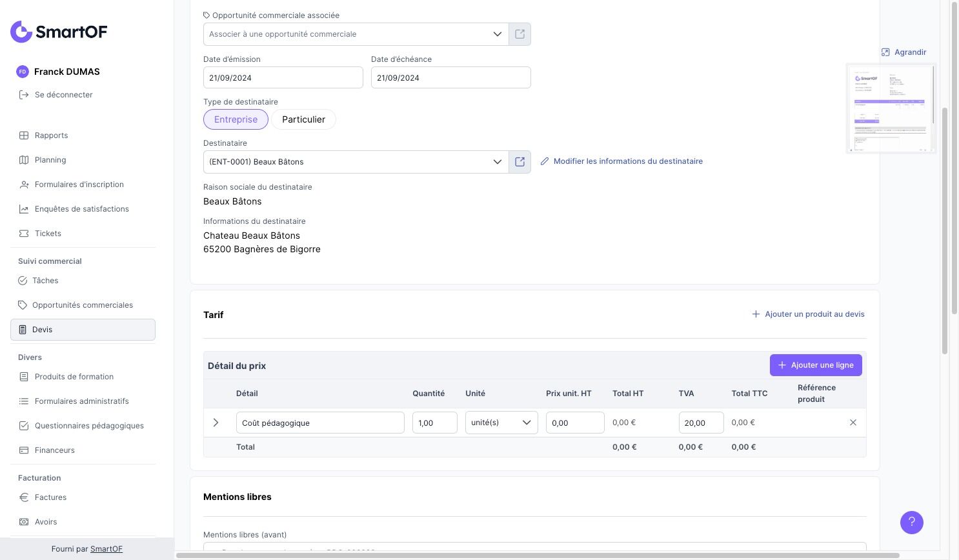Go to Factures in sidebar

click(x=50, y=497)
